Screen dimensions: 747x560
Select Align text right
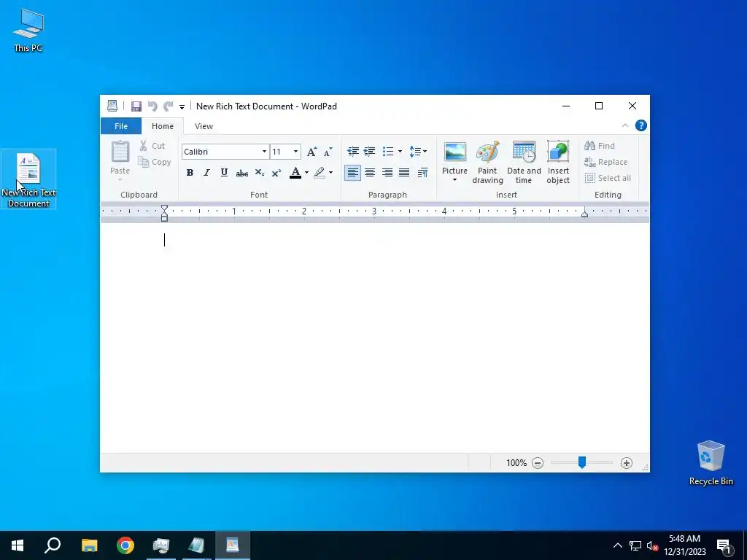(387, 172)
